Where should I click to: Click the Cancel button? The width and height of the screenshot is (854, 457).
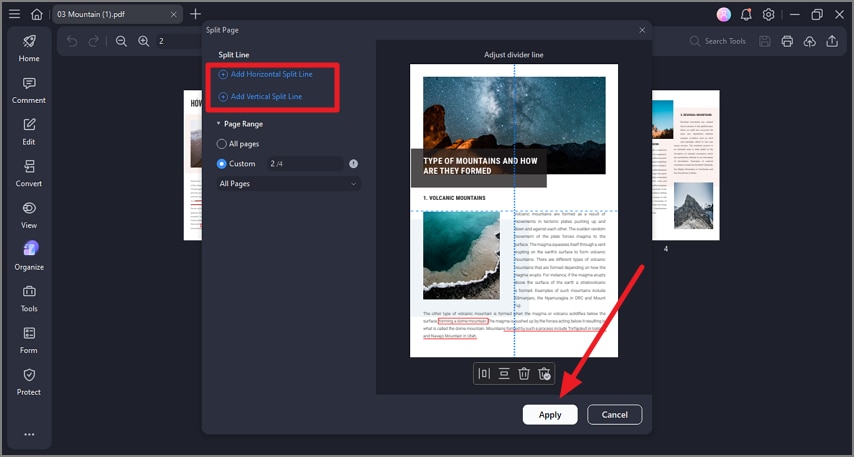pyautogui.click(x=614, y=415)
